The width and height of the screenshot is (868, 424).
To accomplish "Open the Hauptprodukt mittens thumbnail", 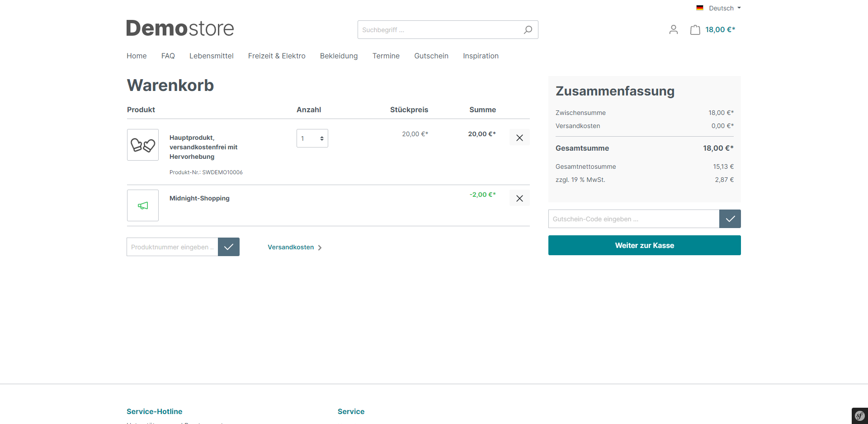I will [x=143, y=145].
